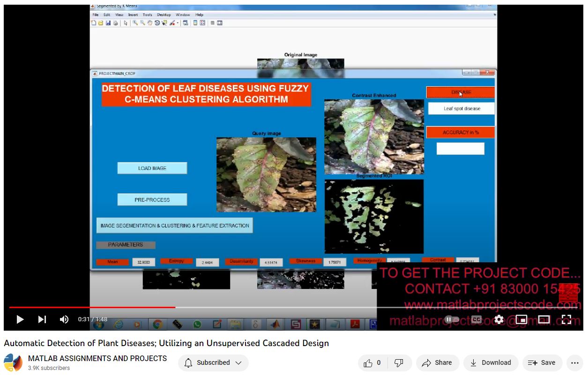Click the Dissimilarity value 4.51474
The width and height of the screenshot is (588, 377).
pos(271,262)
